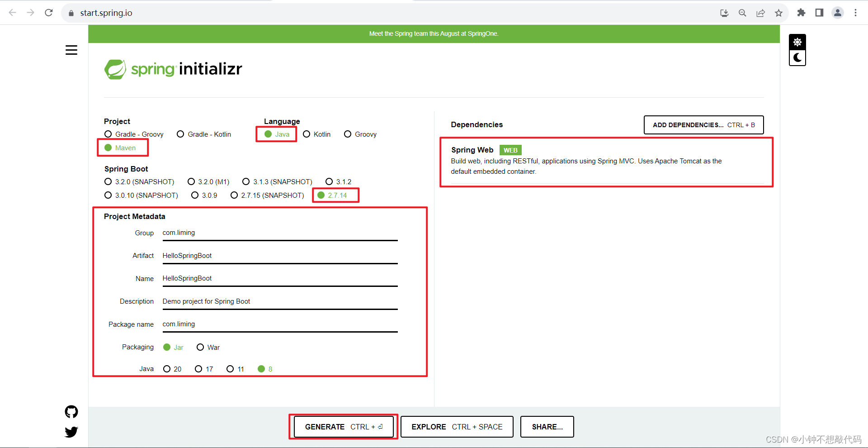
Task: Select Gradle - Groovy project
Action: (x=134, y=134)
